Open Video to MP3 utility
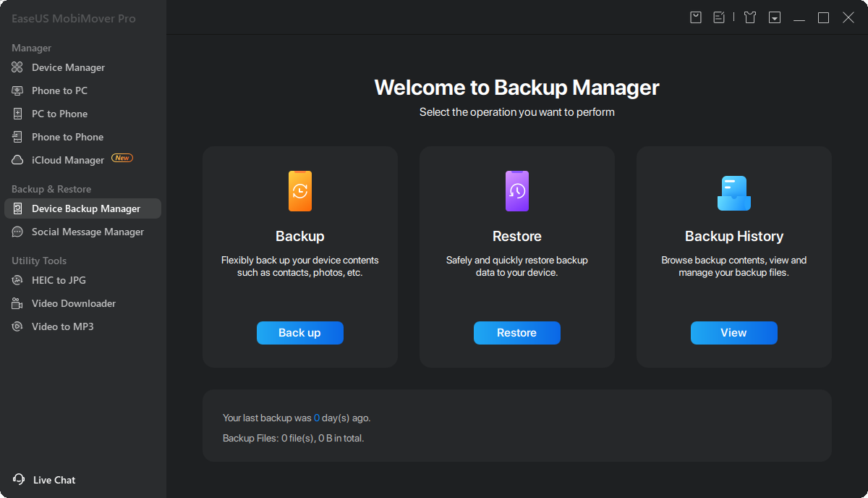Viewport: 868px width, 498px height. coord(63,326)
